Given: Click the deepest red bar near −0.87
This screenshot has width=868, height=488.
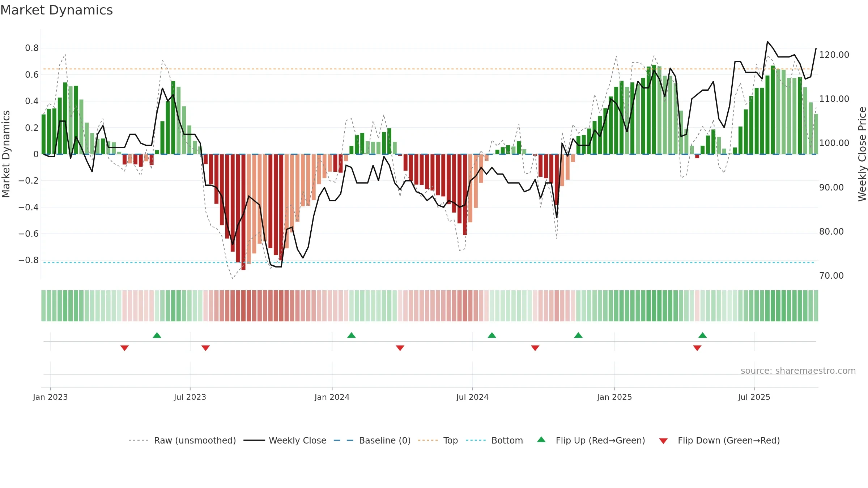Looking at the screenshot, I should click(x=243, y=212).
